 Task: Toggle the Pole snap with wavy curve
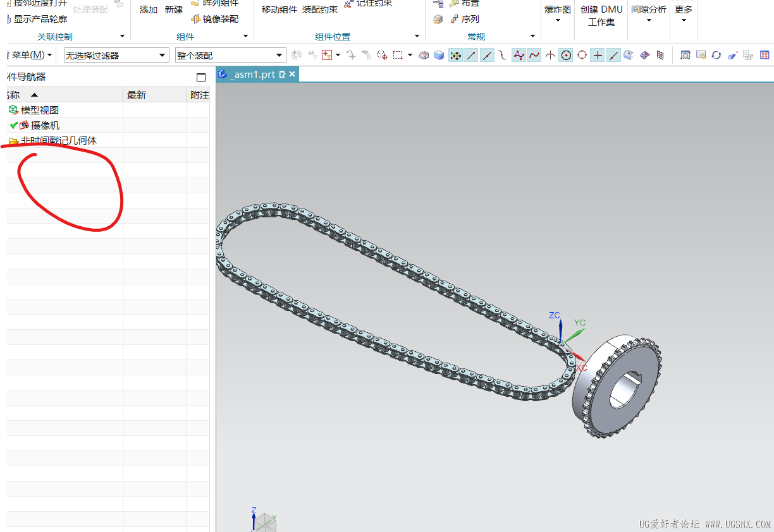click(534, 55)
